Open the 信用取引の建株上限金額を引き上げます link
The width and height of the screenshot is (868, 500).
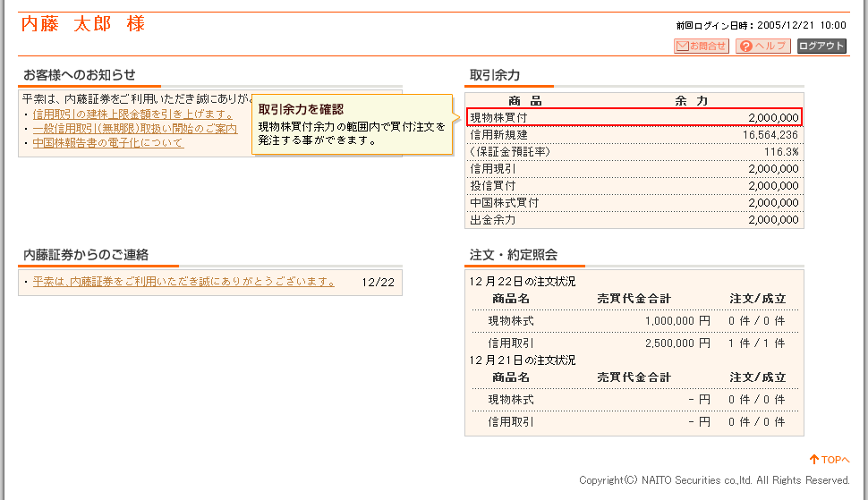point(132,114)
